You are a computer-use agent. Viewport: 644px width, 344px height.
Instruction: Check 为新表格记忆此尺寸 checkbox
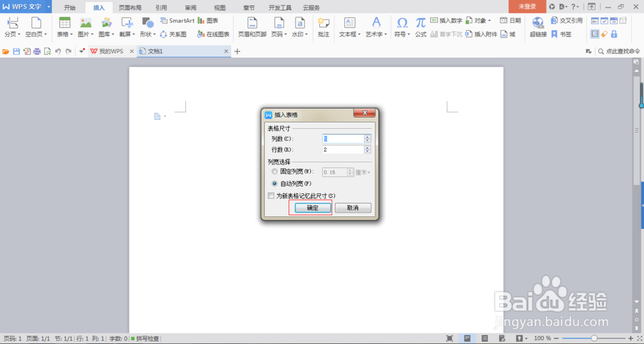[270, 196]
